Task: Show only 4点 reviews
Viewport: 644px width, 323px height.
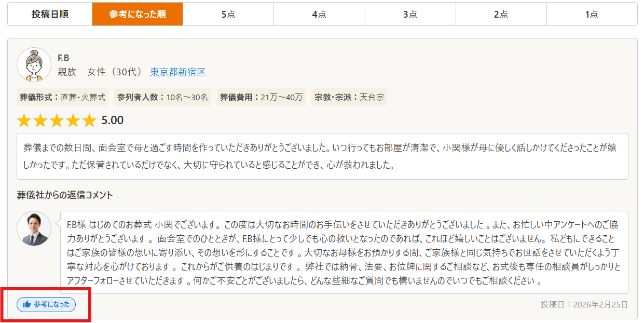Action: click(x=319, y=14)
